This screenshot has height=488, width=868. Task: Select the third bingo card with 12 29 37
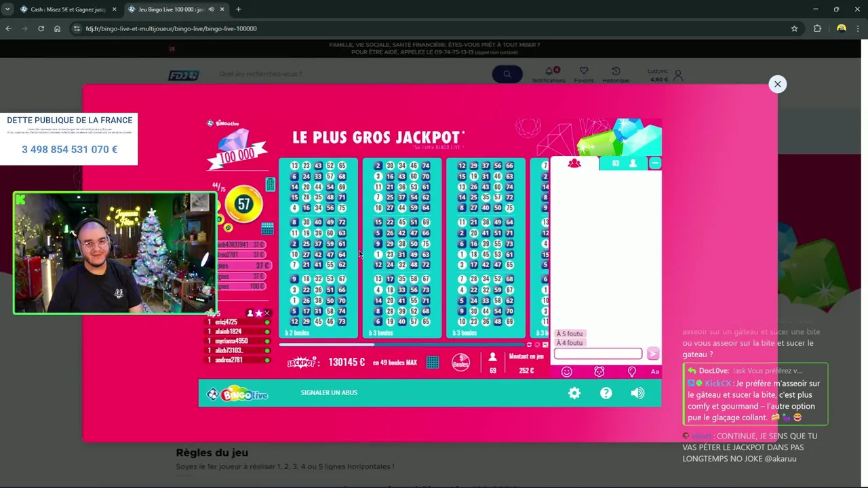(486, 247)
